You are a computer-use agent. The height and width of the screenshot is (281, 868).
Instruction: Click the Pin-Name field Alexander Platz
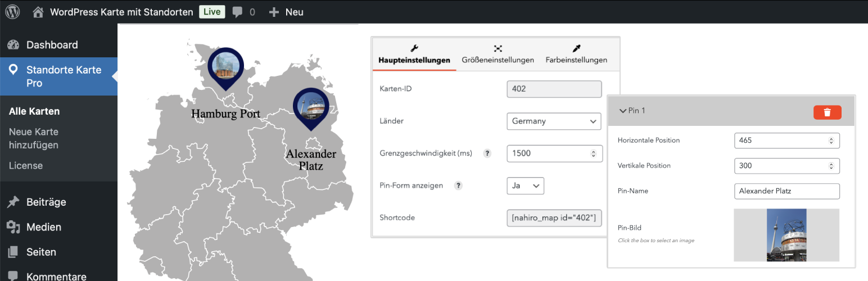click(786, 191)
